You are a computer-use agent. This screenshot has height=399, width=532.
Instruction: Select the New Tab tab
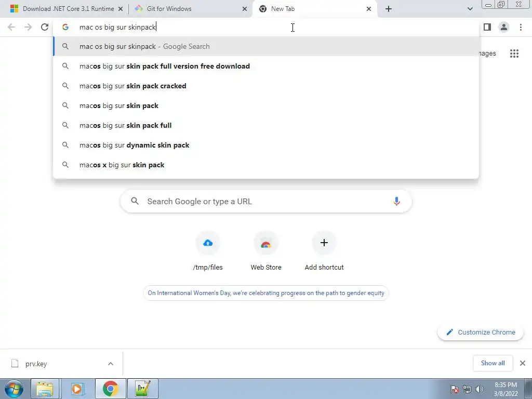[314, 9]
